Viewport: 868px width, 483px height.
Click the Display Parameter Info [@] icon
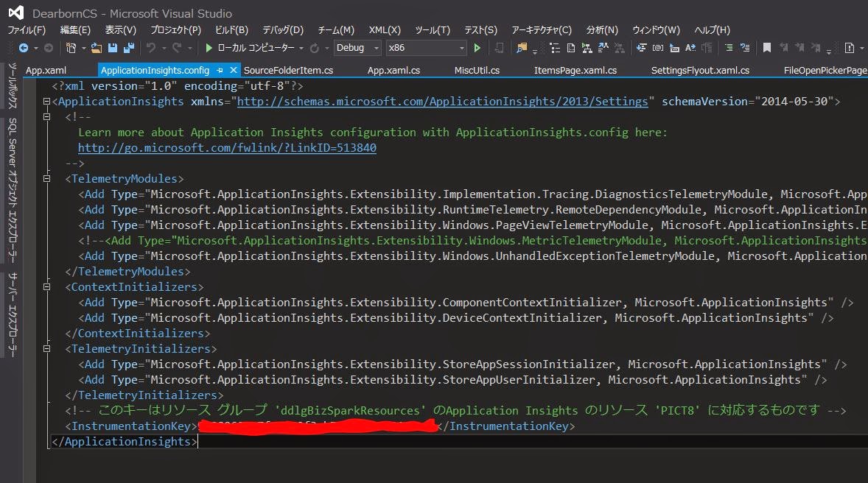tap(658, 48)
